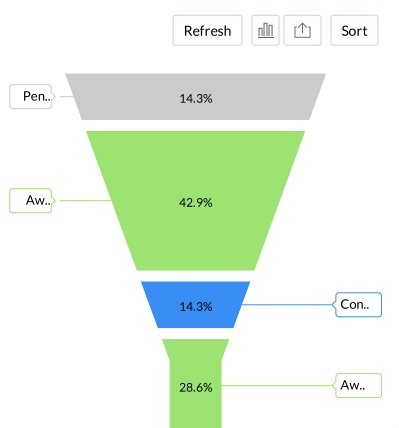Click the gray connector line beside "Pen.." label

(66, 96)
